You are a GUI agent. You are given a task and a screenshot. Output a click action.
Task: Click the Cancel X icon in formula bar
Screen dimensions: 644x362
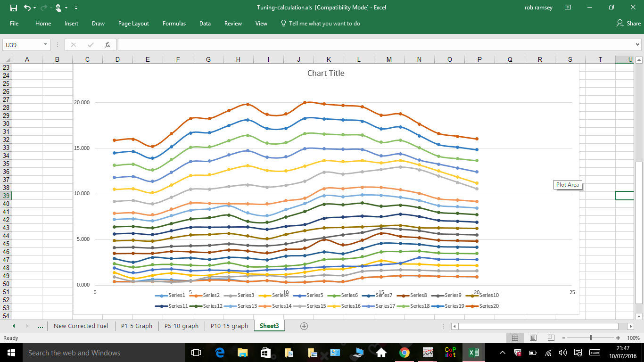(74, 45)
